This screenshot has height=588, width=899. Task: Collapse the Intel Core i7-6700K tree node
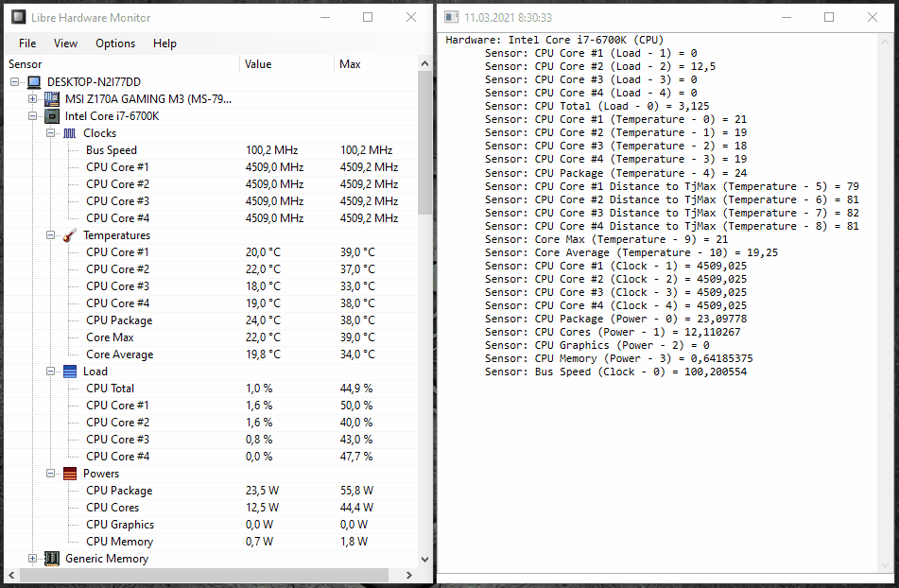tap(32, 115)
